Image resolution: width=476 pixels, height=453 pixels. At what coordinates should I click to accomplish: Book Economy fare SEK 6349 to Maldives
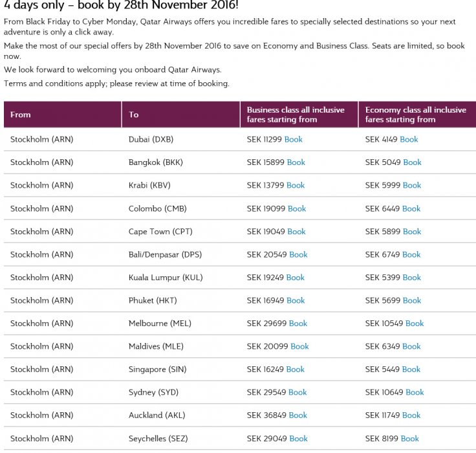[x=411, y=346]
